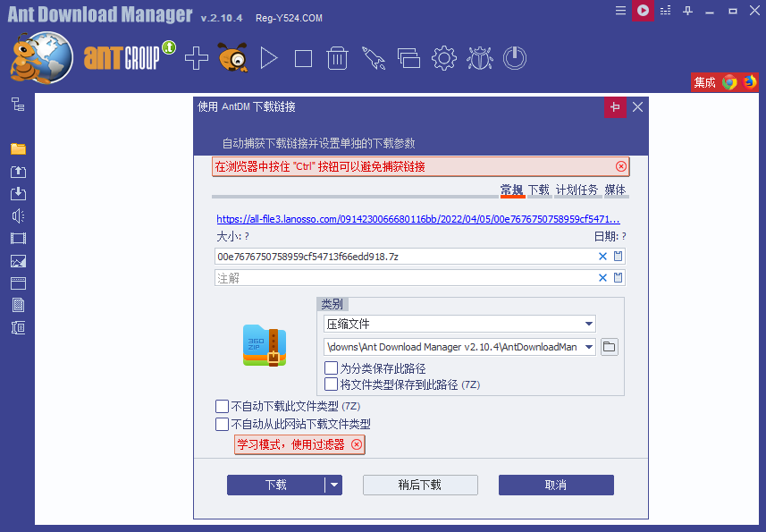
Task: Select the yellow folder icon in sidebar
Action: coord(18,148)
